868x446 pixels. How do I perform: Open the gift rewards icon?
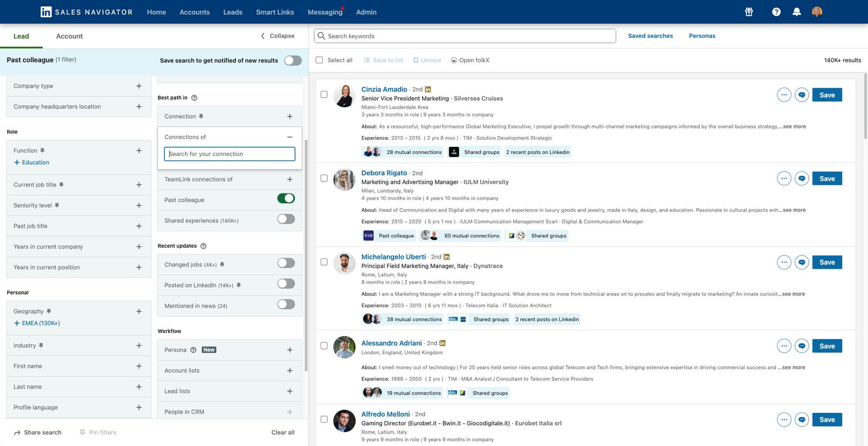coord(749,12)
